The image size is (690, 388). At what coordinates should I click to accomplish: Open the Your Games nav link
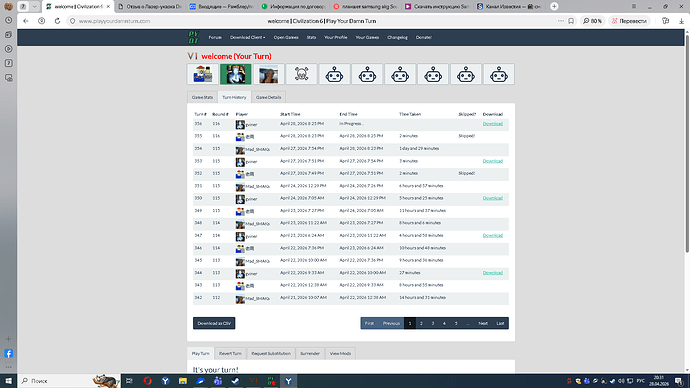[x=367, y=37]
